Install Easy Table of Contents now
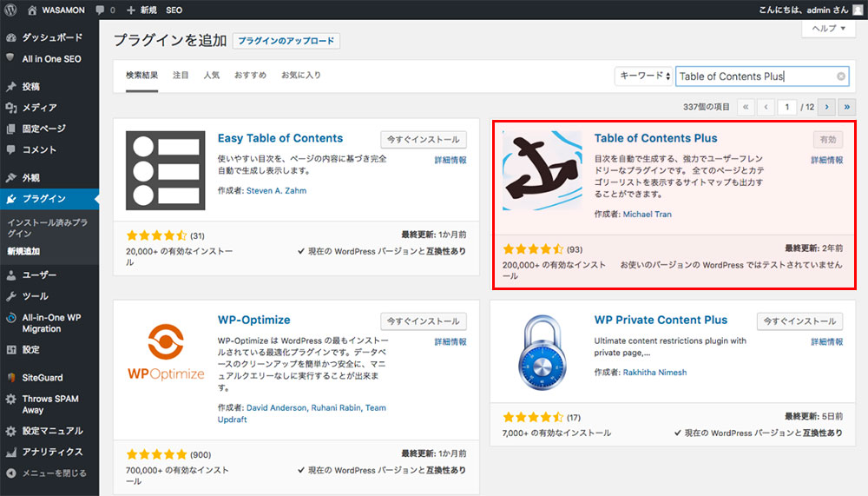This screenshot has width=868, height=496. coord(424,140)
